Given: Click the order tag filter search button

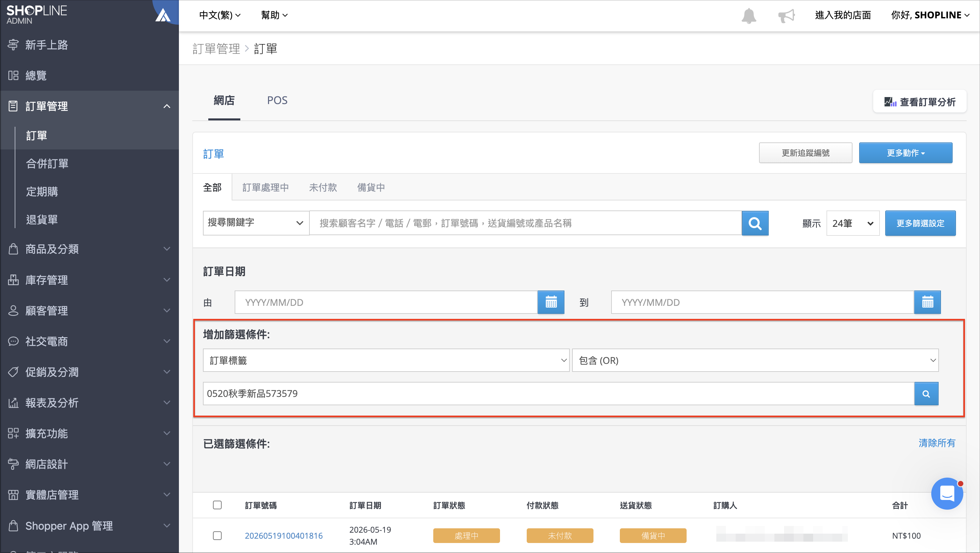Looking at the screenshot, I should pyautogui.click(x=926, y=393).
